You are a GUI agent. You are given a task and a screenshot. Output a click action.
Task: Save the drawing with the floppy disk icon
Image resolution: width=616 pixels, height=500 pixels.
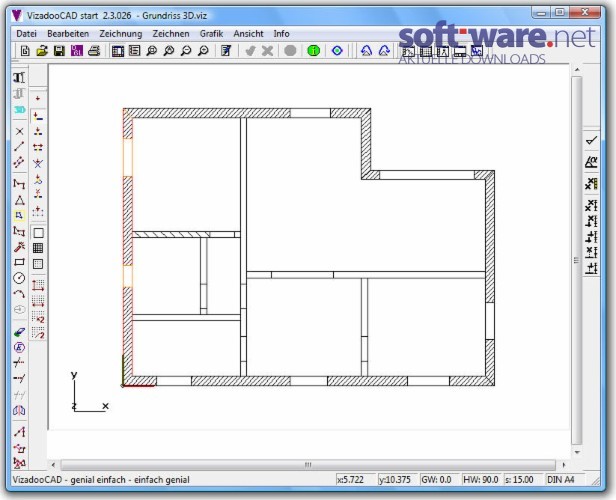(x=59, y=51)
